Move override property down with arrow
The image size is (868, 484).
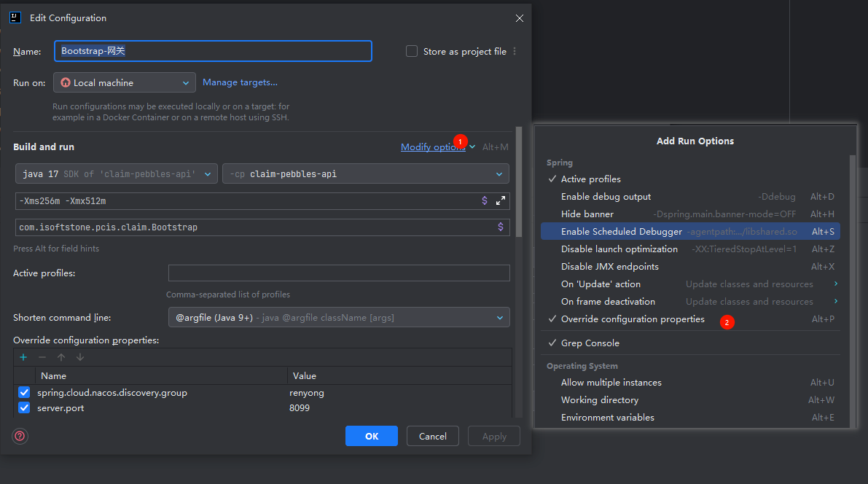80,357
